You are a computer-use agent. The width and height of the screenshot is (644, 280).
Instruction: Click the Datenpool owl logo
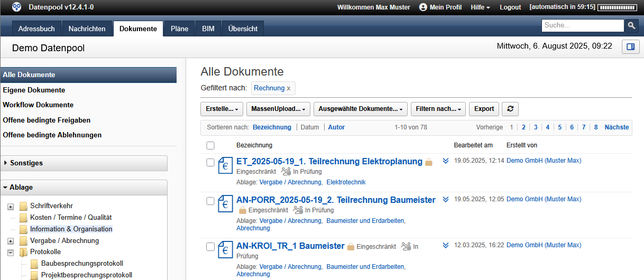tap(17, 7)
